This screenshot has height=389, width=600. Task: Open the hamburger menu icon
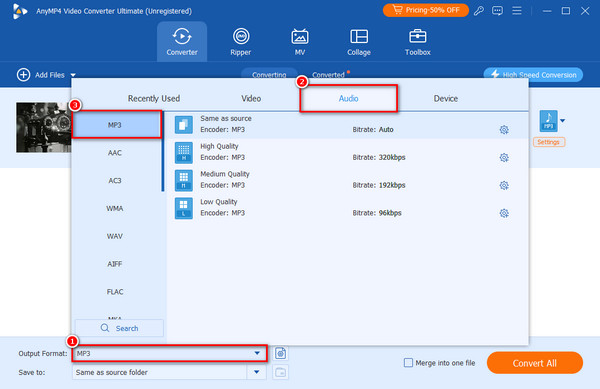[517, 11]
